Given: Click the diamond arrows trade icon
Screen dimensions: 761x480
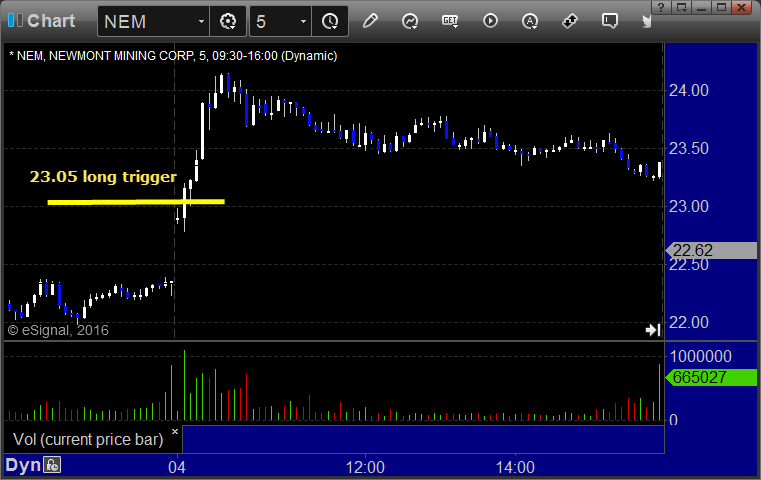Looking at the screenshot, I should (570, 21).
